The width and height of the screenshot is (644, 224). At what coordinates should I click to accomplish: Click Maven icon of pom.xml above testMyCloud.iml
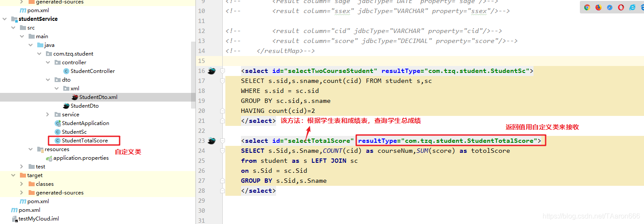coord(14,210)
